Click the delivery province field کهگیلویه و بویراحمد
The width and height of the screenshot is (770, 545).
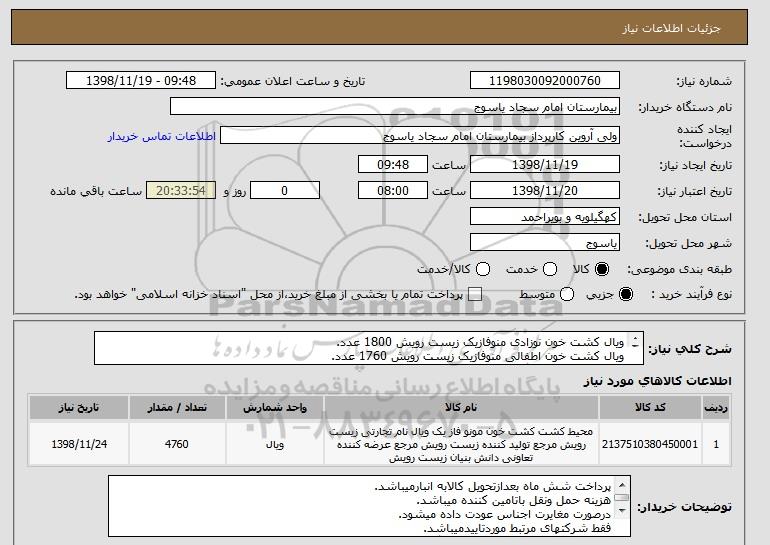coord(545,217)
